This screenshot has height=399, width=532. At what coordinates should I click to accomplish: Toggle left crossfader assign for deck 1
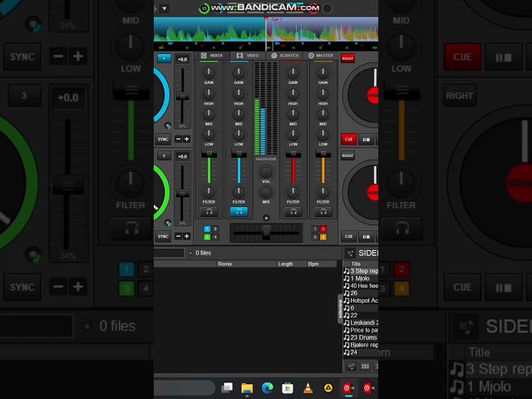pyautogui.click(x=207, y=229)
